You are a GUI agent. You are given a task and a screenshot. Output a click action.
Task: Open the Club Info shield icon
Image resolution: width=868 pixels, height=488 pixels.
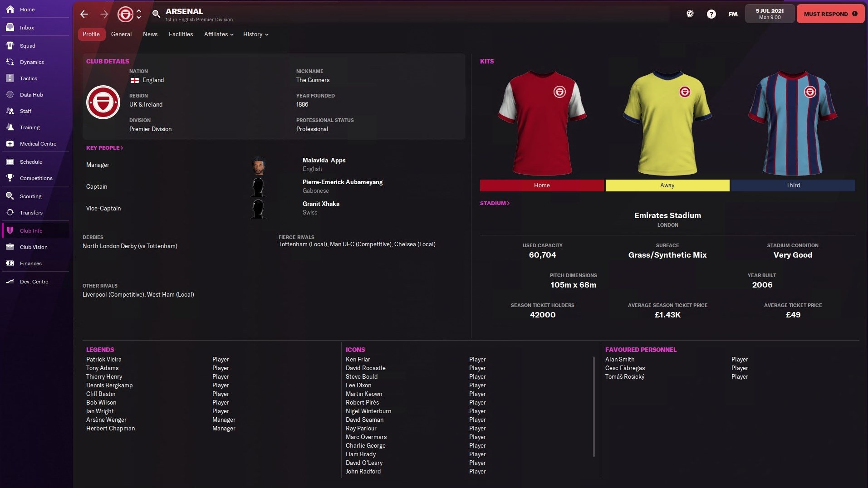10,230
